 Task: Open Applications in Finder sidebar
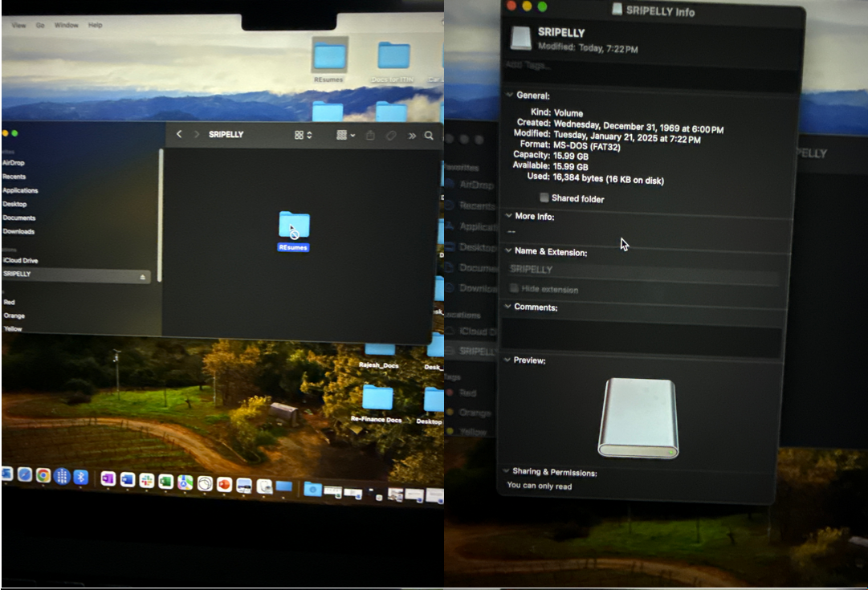click(20, 190)
